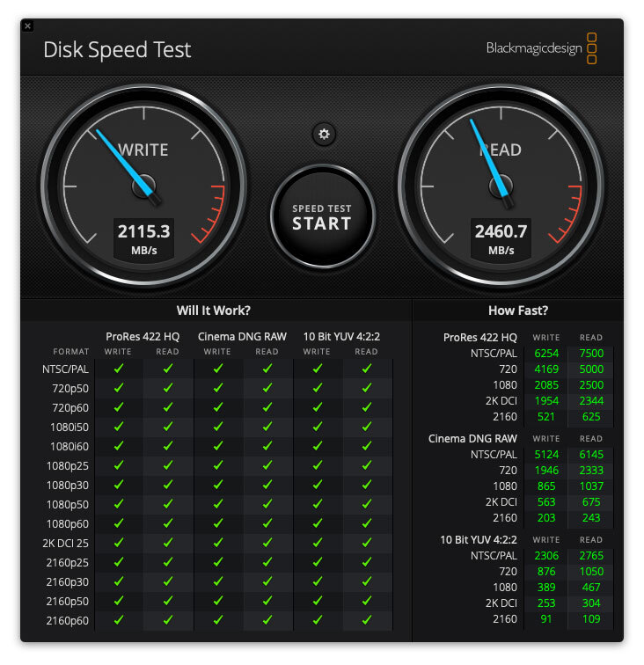Viewport: 644px width, 665px height.
Task: Click 720p50 Cinema DNG RAW write checkmark
Action: click(x=217, y=388)
